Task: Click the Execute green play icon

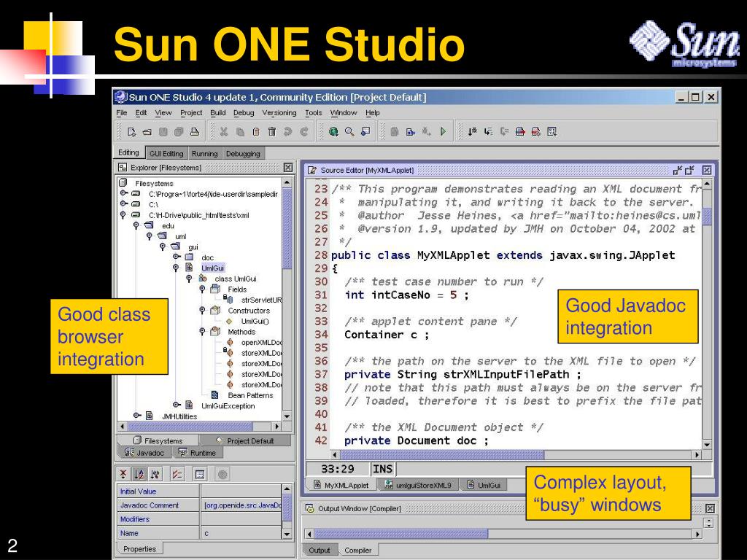Action: 443,132
